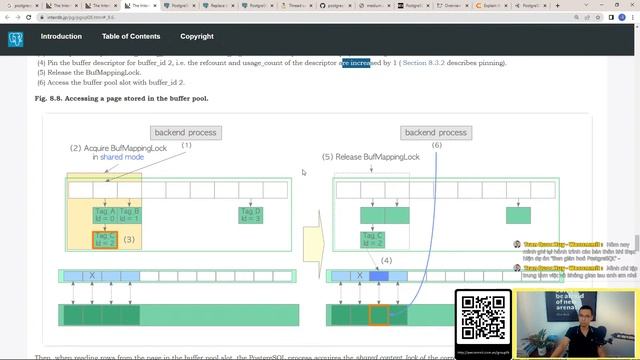Close the Thread tab
This screenshot has height=360, width=640.
[x=311, y=6]
